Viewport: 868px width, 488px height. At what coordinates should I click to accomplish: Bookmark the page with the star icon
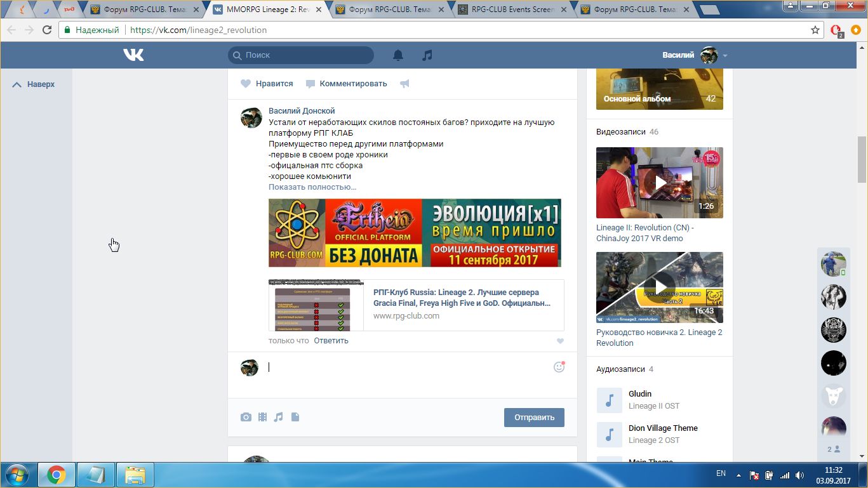pyautogui.click(x=815, y=30)
